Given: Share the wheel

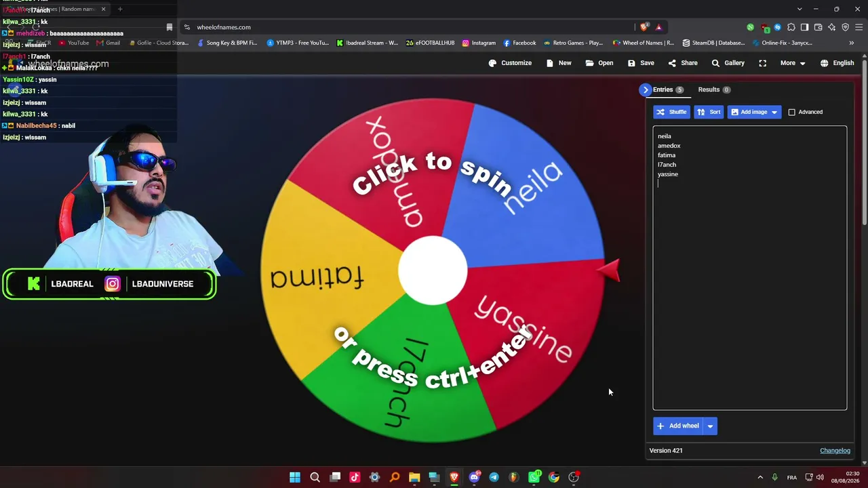Looking at the screenshot, I should coord(683,63).
